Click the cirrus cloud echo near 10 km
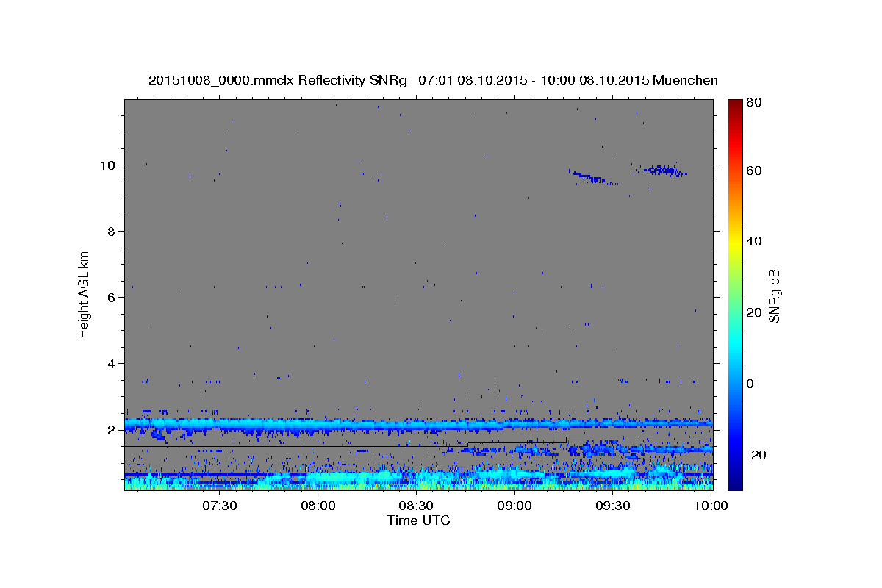 (662, 171)
